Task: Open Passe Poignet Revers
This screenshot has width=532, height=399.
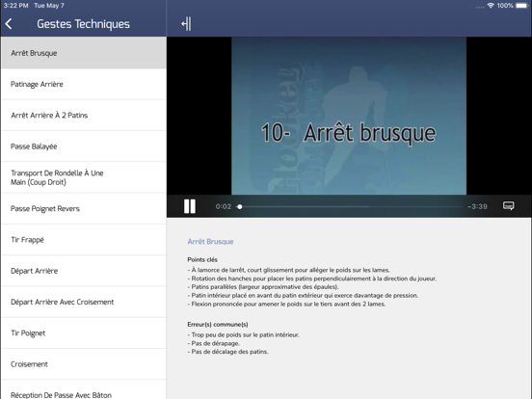Action: point(84,209)
